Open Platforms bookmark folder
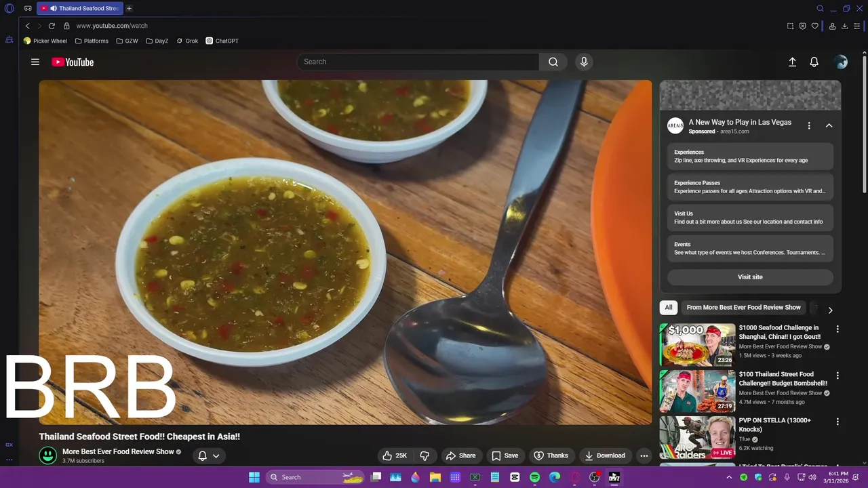Viewport: 868px width, 488px height. click(92, 41)
